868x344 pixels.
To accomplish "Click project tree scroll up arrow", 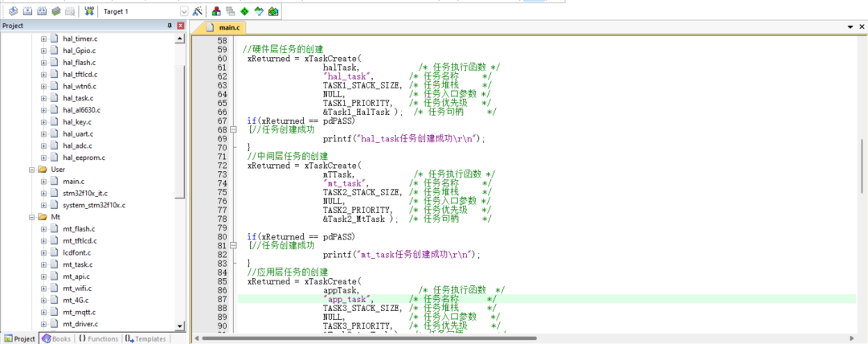I will tap(179, 39).
